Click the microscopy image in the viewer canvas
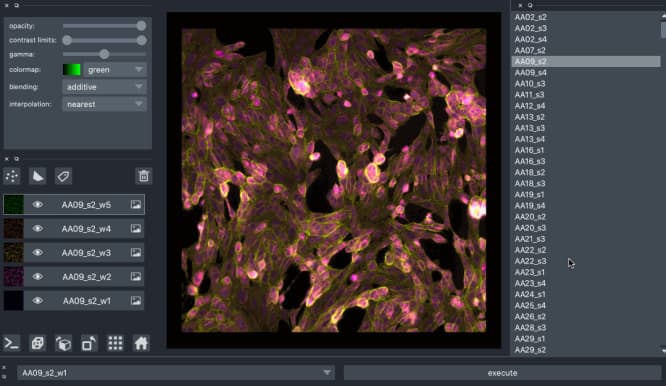This screenshot has height=386, width=666. point(334,180)
